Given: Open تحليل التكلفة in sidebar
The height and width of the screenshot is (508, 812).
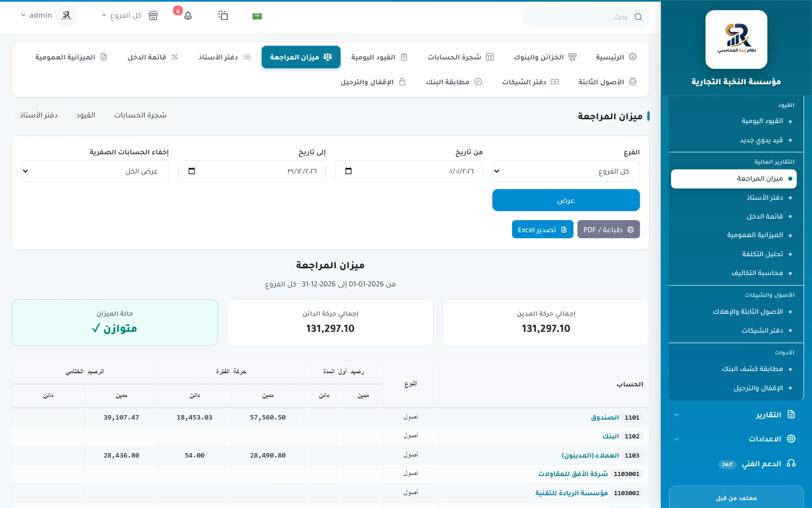Looking at the screenshot, I should pyautogui.click(x=762, y=254).
